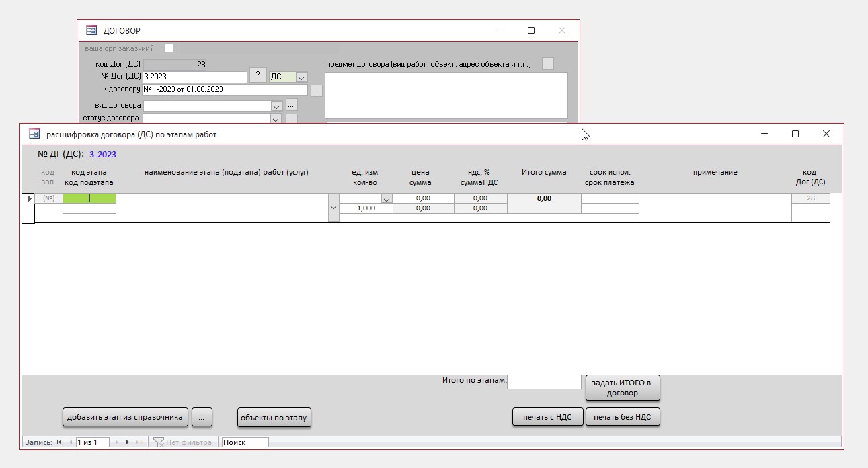Open the stage name dropdown arrow
Viewport: 868px width, 468px height.
[x=333, y=208]
